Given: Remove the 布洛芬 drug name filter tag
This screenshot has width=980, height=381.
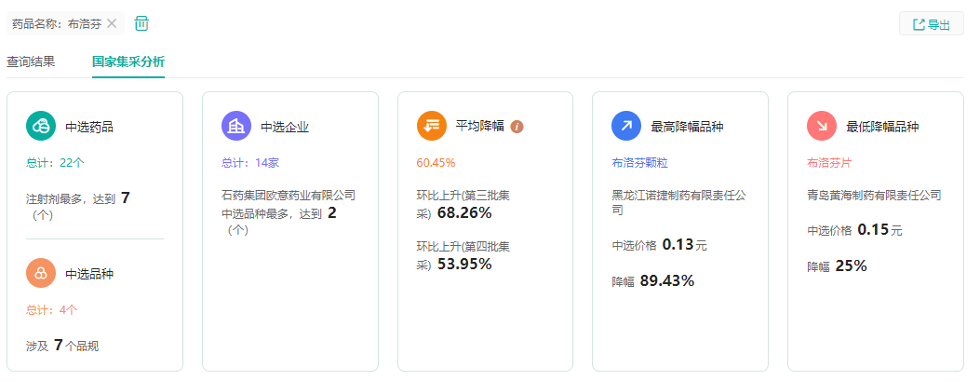Looking at the screenshot, I should [x=113, y=23].
